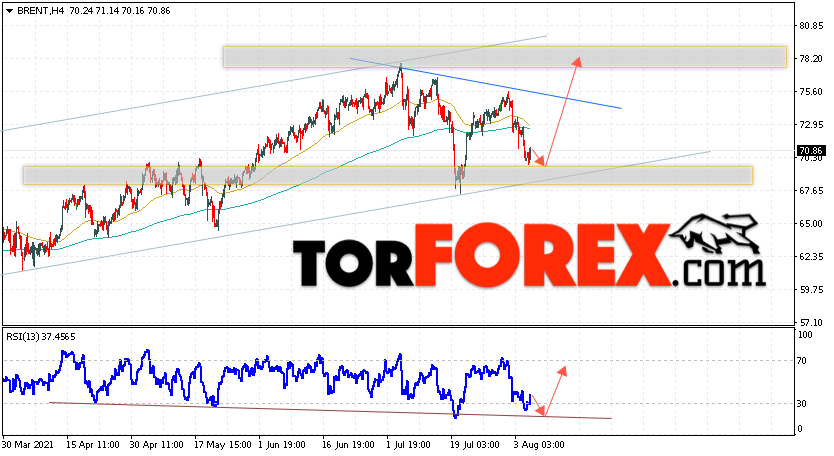Select the lower gray support zone rectangle
The width and height of the screenshot is (834, 456).
pyautogui.click(x=388, y=176)
